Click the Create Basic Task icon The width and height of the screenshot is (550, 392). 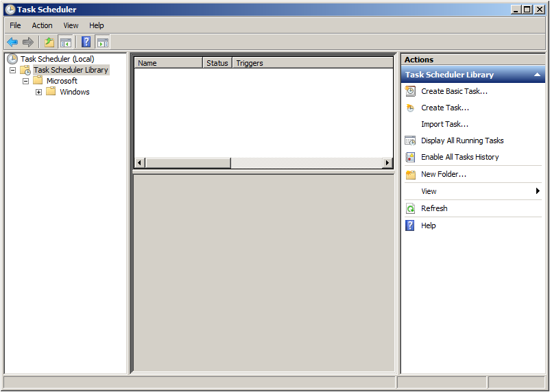click(x=410, y=91)
